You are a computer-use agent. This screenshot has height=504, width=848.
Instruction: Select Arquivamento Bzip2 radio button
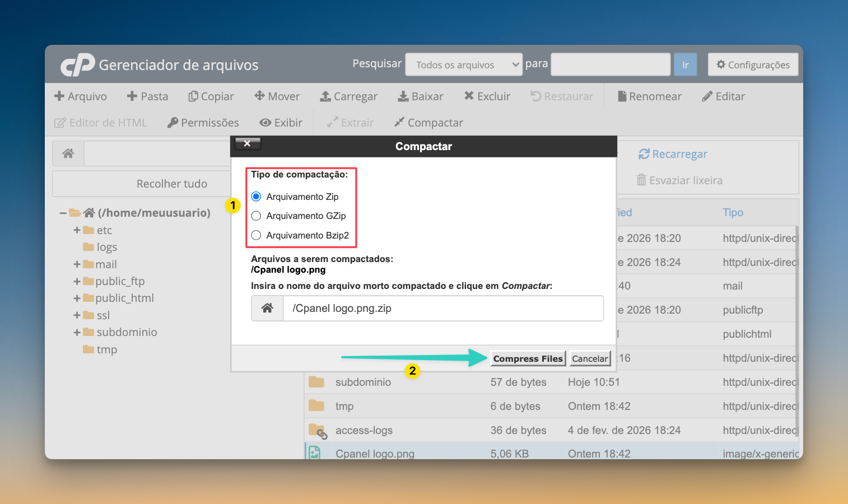coord(256,235)
